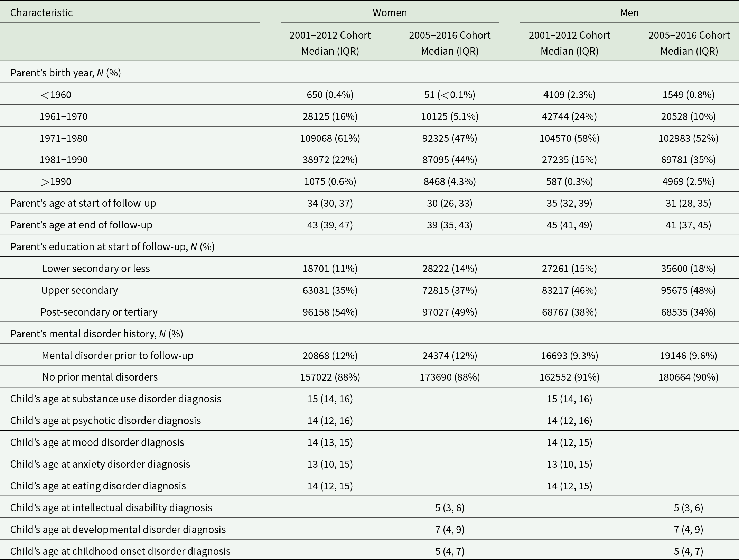Screen dimensions: 739x560
Task: Select Child's age at psychotic disorder diagnosis
Action: tap(105, 420)
